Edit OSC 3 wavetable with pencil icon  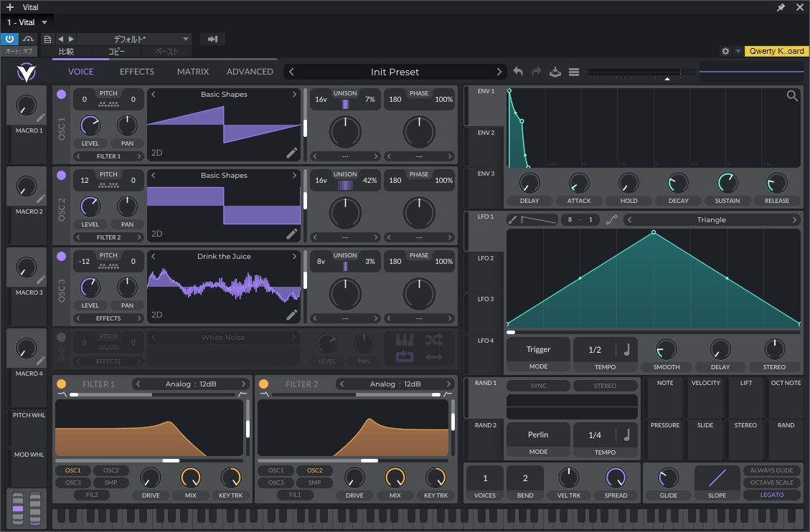(292, 315)
